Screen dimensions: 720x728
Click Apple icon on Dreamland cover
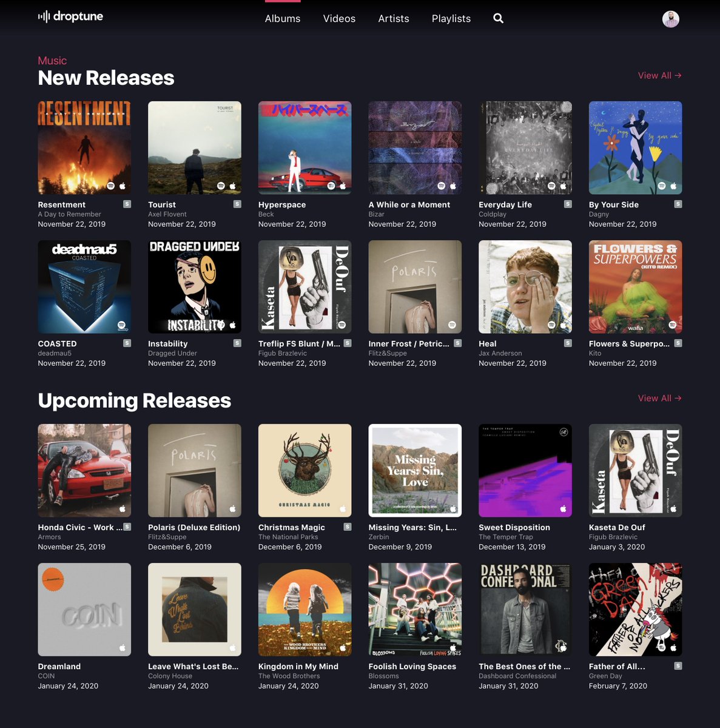point(123,648)
